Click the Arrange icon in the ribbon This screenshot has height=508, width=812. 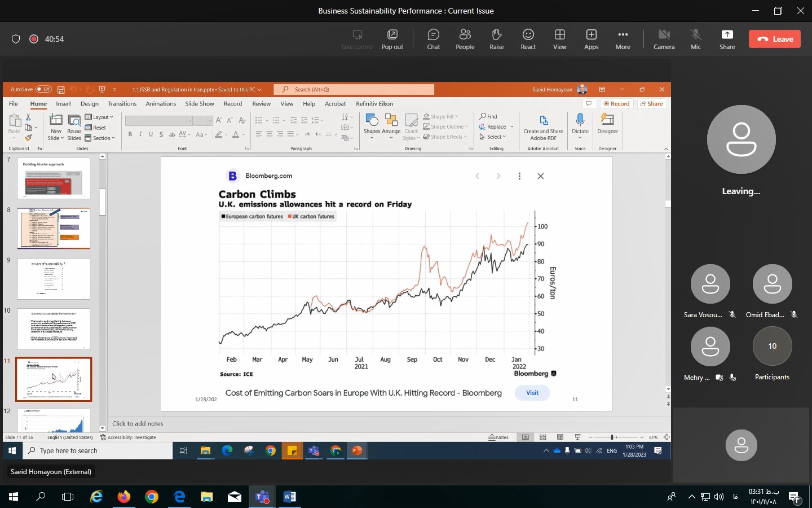coord(391,120)
